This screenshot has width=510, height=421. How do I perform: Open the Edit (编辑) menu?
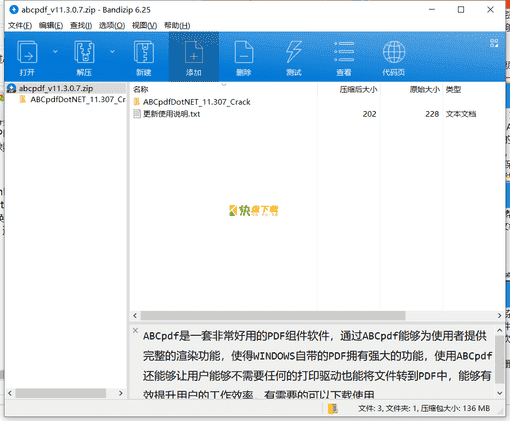(51, 25)
